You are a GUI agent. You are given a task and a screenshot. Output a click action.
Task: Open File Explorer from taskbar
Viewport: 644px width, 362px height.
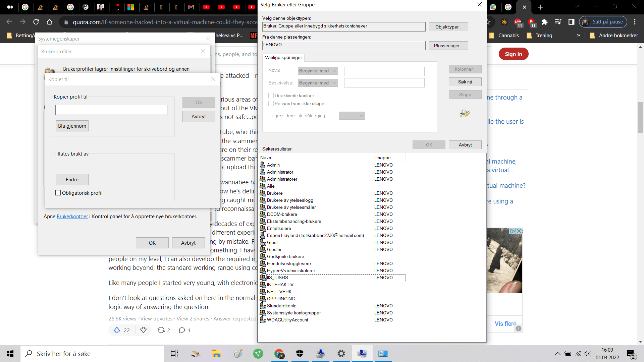pyautogui.click(x=216, y=354)
